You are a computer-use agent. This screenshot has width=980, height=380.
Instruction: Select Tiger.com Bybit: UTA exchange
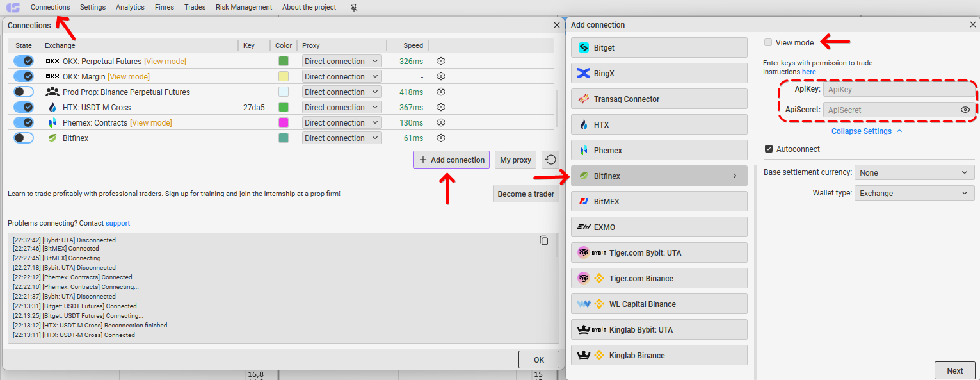(659, 252)
